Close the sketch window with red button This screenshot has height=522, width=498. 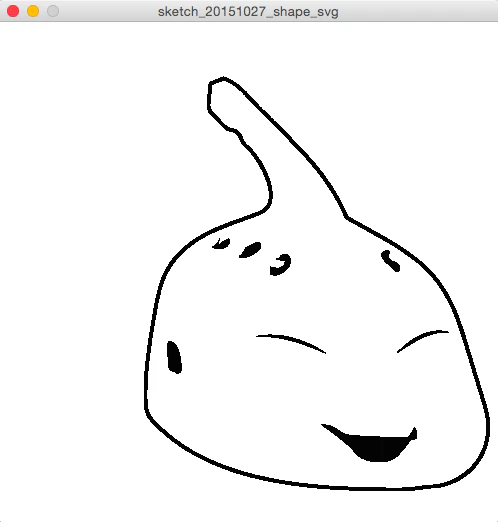(13, 11)
